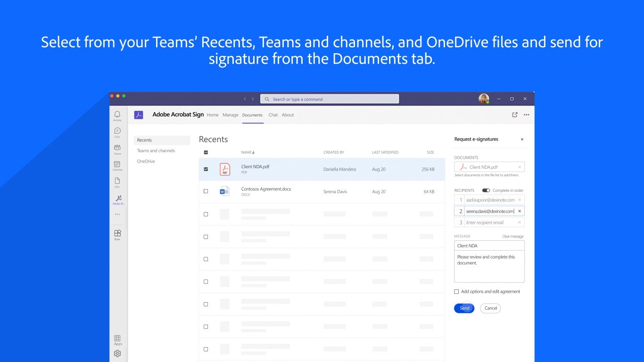Viewport: 644px width, 362px height.
Task: Click the first recipient email field
Action: 489,200
